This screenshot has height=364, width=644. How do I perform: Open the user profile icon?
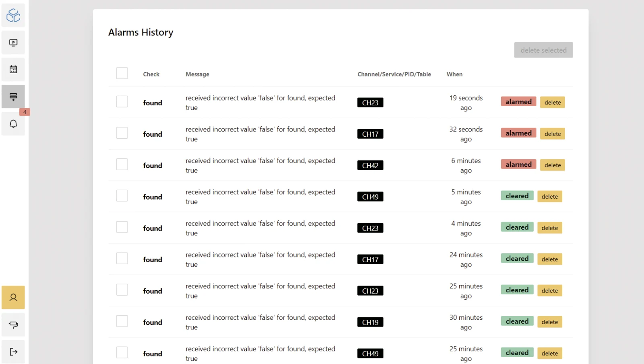(x=13, y=298)
